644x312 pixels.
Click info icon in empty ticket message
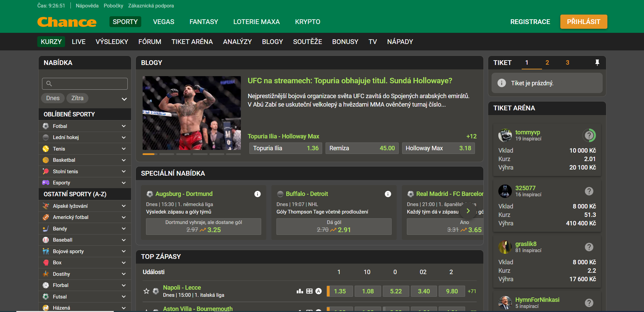tap(502, 83)
